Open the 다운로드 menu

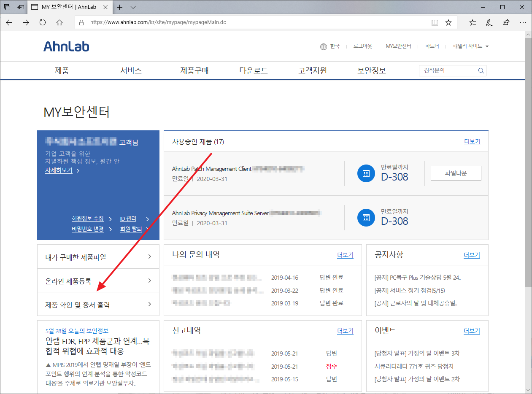pyautogui.click(x=254, y=71)
